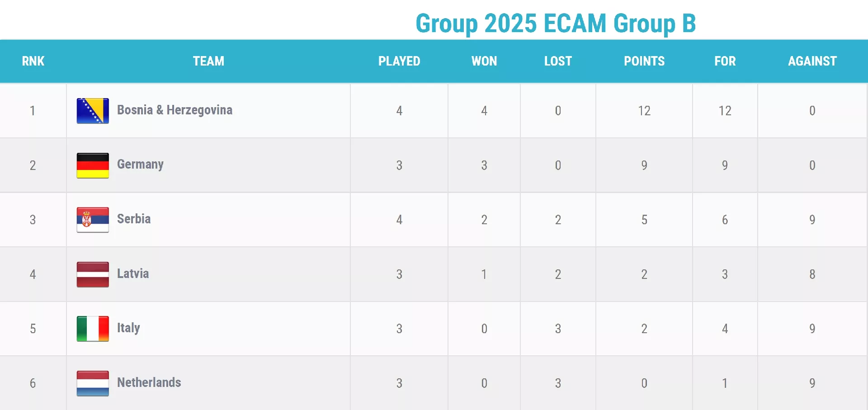Sort by the POINTS column header
The width and height of the screenshot is (868, 410).
click(644, 61)
